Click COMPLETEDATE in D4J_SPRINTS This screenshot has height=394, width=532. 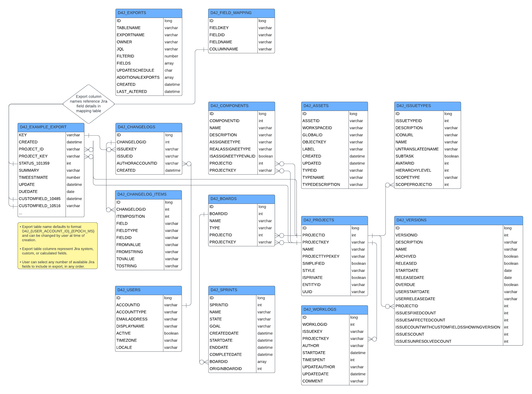[x=242, y=355]
